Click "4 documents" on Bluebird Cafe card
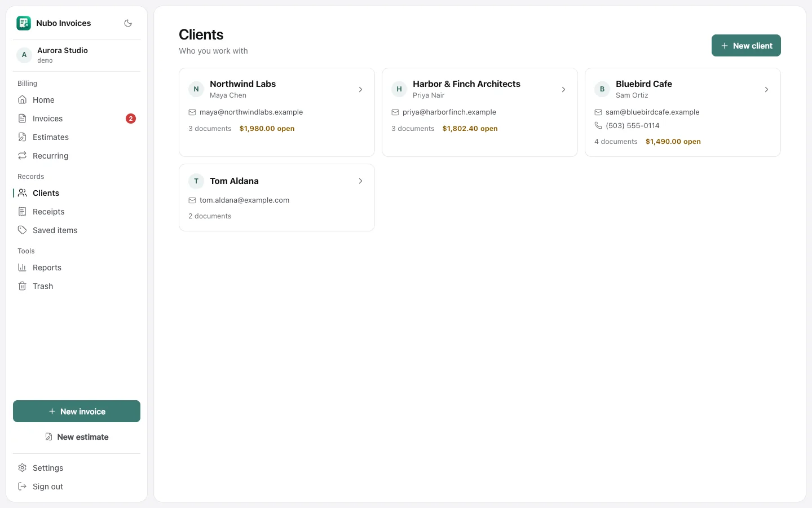 (616, 142)
